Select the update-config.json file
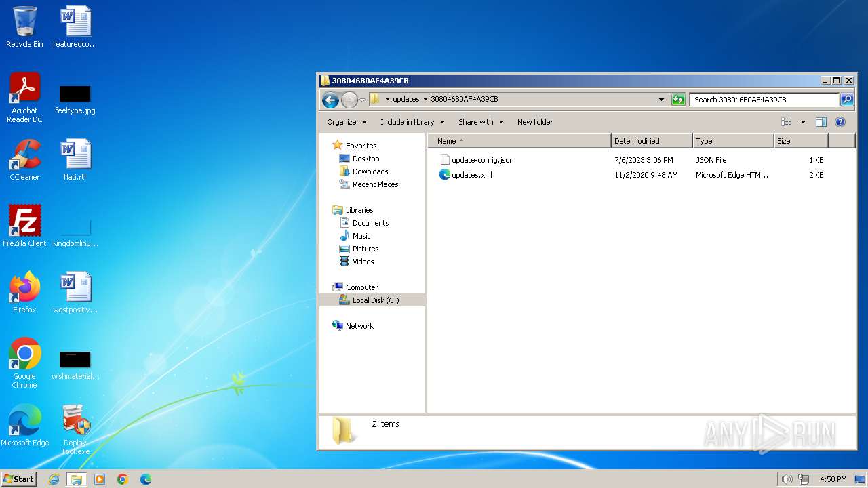 click(x=482, y=160)
